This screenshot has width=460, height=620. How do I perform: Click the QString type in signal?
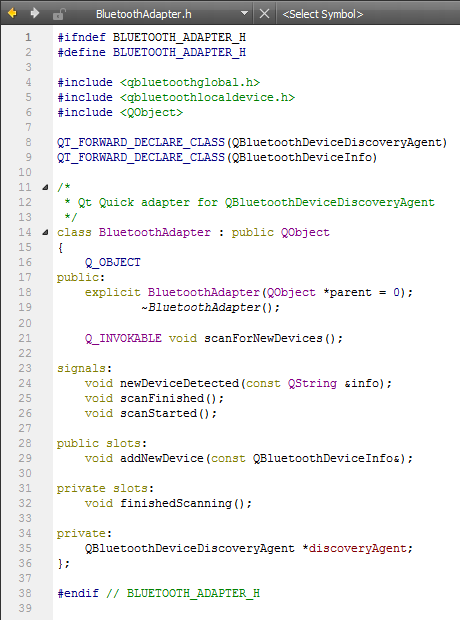312,384
